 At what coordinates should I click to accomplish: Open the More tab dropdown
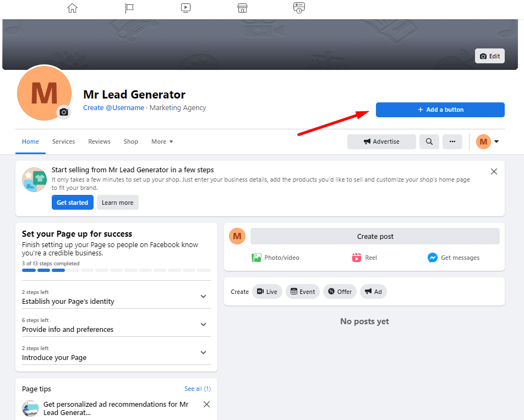tap(162, 141)
